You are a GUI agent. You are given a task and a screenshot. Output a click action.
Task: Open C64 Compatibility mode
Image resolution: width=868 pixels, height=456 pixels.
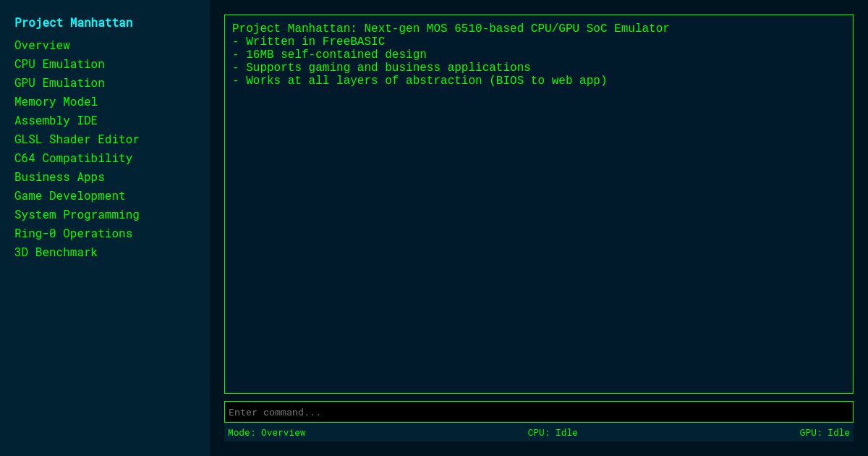[73, 158]
